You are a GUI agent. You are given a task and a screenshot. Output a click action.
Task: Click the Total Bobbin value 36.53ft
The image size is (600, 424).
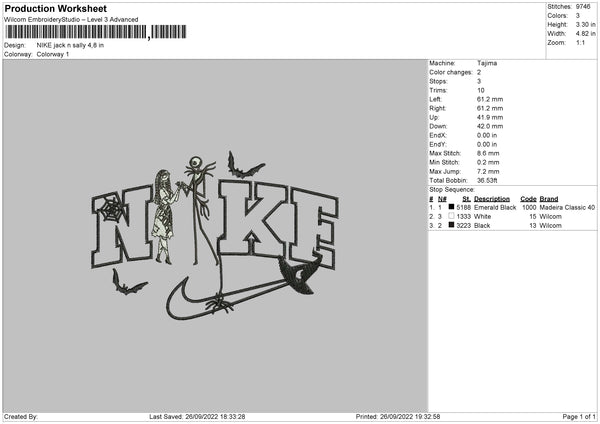point(487,180)
